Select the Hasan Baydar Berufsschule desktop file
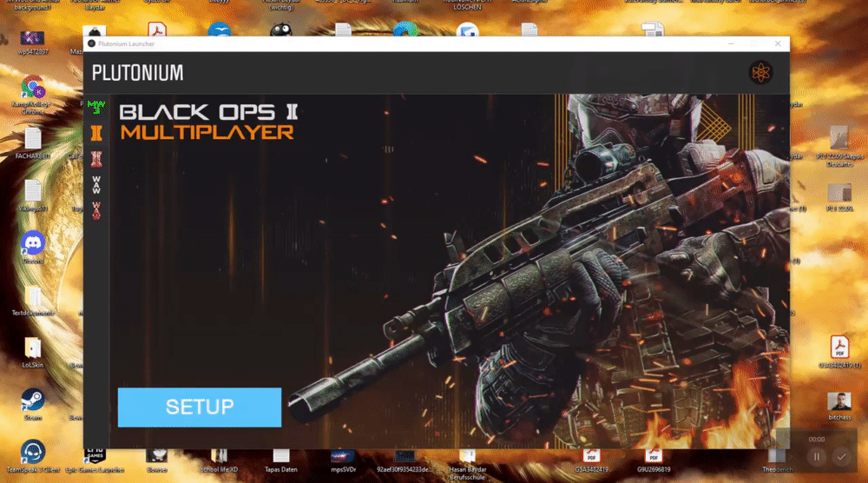 tap(467, 464)
